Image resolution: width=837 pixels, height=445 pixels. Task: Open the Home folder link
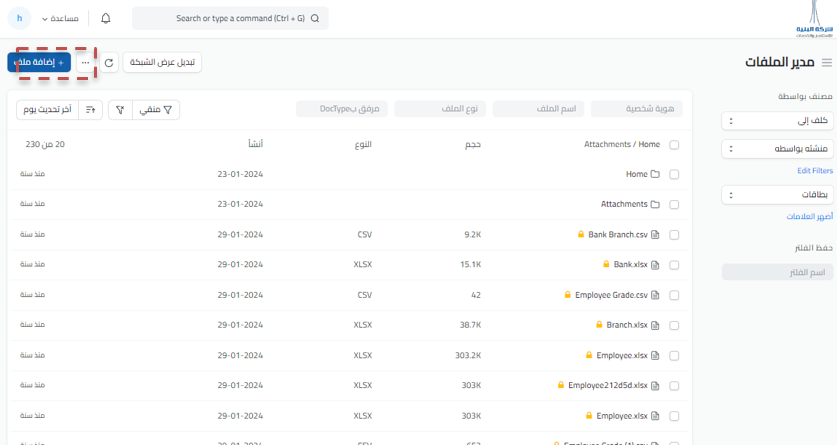coord(636,174)
